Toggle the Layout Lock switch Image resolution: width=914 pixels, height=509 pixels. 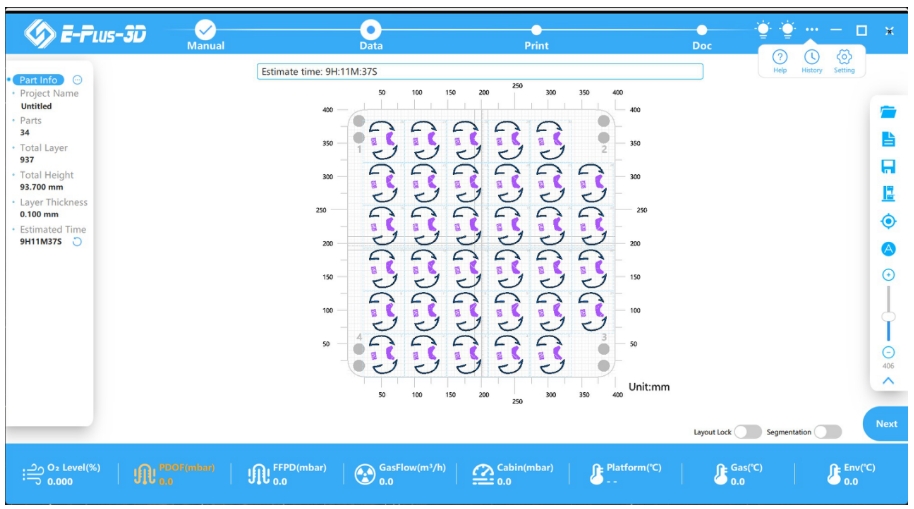coord(747,432)
